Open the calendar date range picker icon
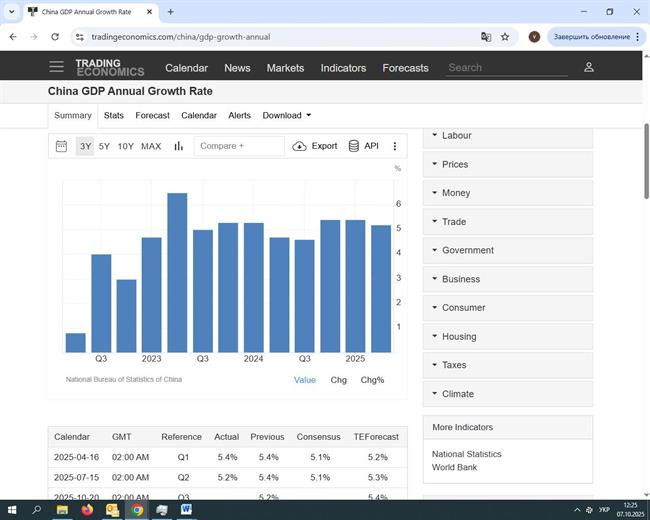Screen dimensions: 650x520 pos(61,146)
